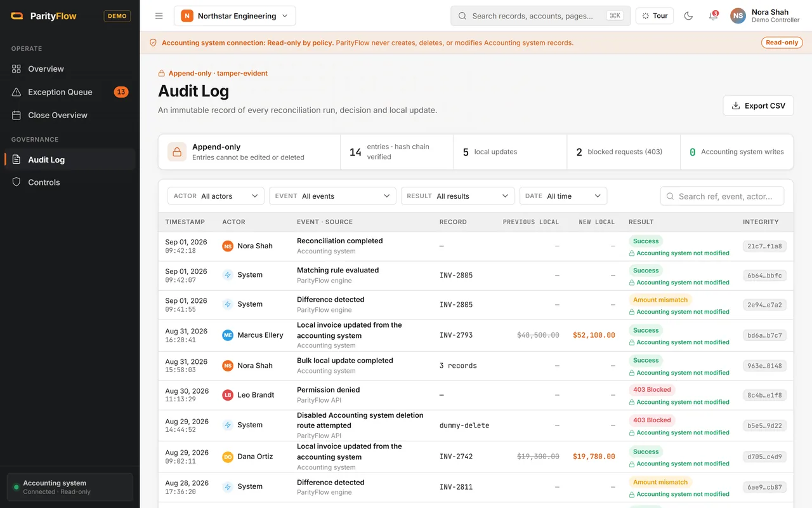Click the Export CSV button
The width and height of the screenshot is (812, 508).
pyautogui.click(x=758, y=106)
